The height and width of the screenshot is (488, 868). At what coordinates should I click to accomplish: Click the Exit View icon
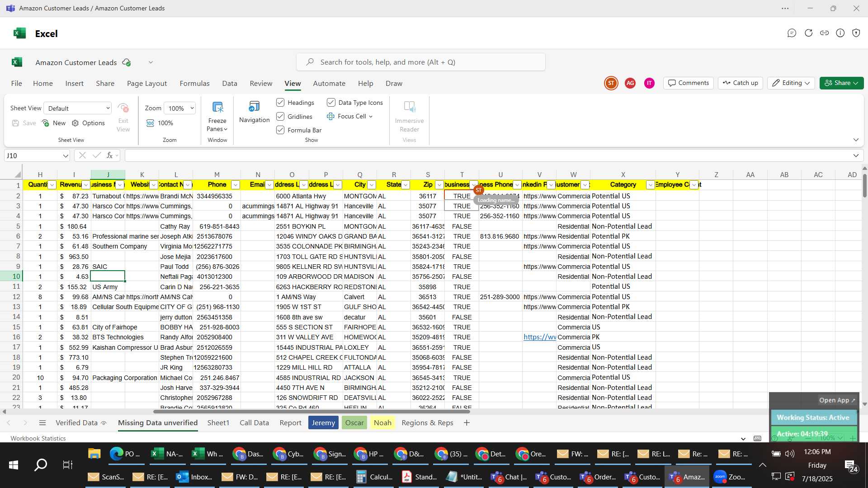[123, 108]
